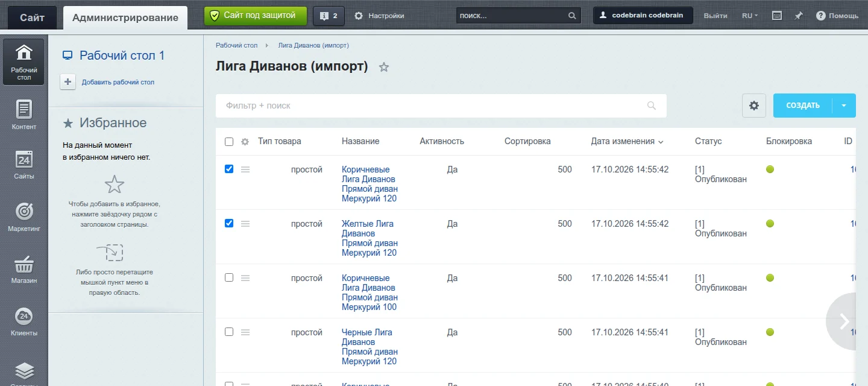Open row menu for Желтые Лига Диванов
The width and height of the screenshot is (868, 386).
point(245,224)
